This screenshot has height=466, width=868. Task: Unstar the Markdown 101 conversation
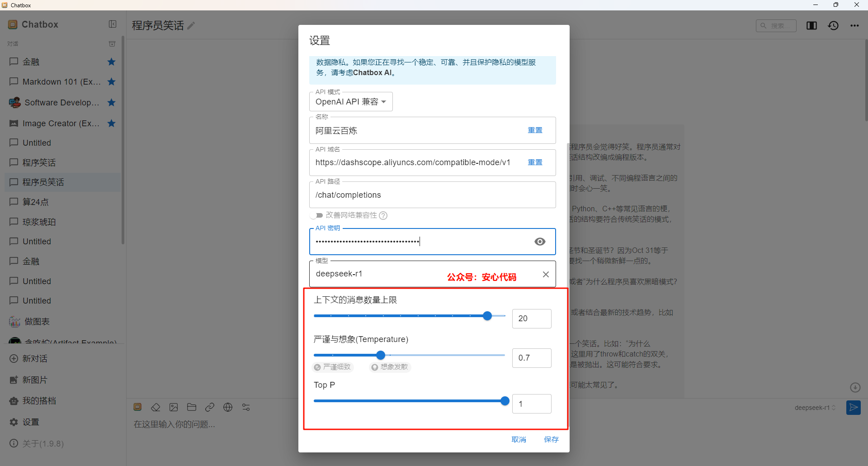[x=112, y=82]
